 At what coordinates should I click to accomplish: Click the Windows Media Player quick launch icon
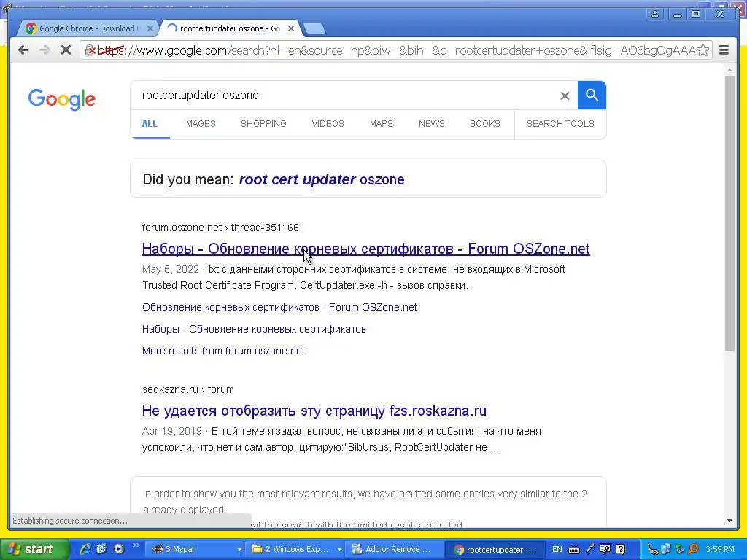pos(119,549)
